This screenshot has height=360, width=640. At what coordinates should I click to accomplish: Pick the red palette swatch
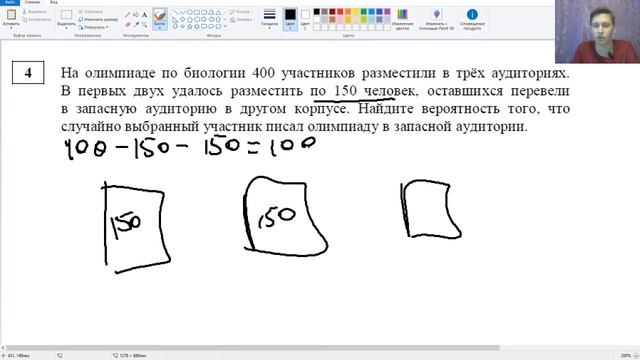pos(340,12)
